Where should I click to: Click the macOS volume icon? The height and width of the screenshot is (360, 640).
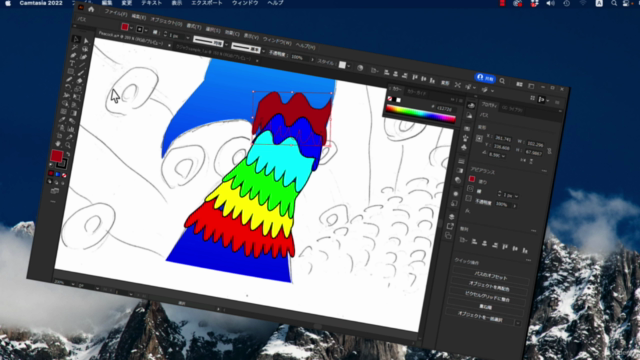[x=550, y=3]
